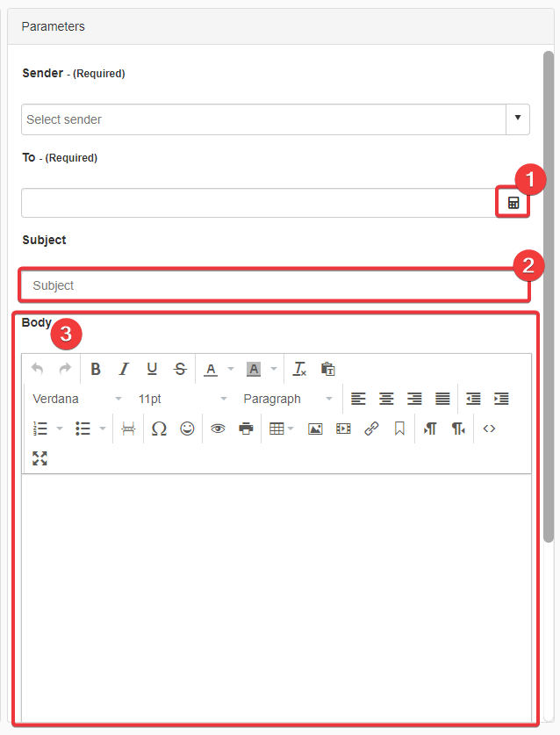This screenshot has width=560, height=735.
Task: Open the Paragraph format dropdown
Action: (288, 399)
